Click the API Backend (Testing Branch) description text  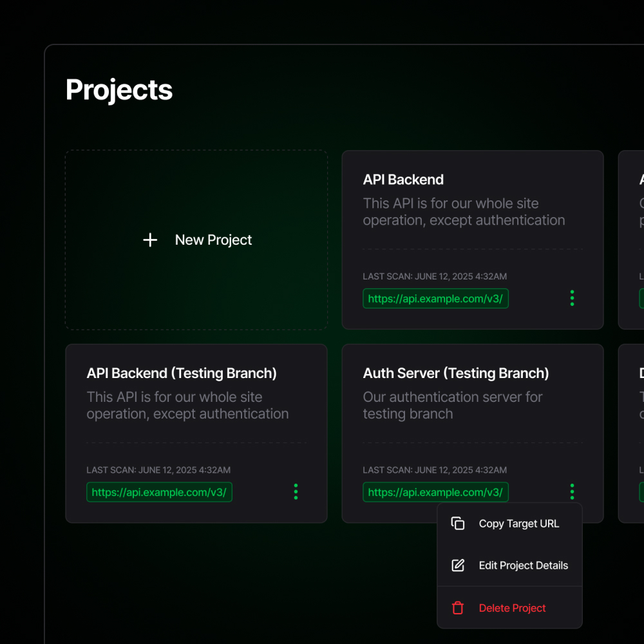[187, 405]
